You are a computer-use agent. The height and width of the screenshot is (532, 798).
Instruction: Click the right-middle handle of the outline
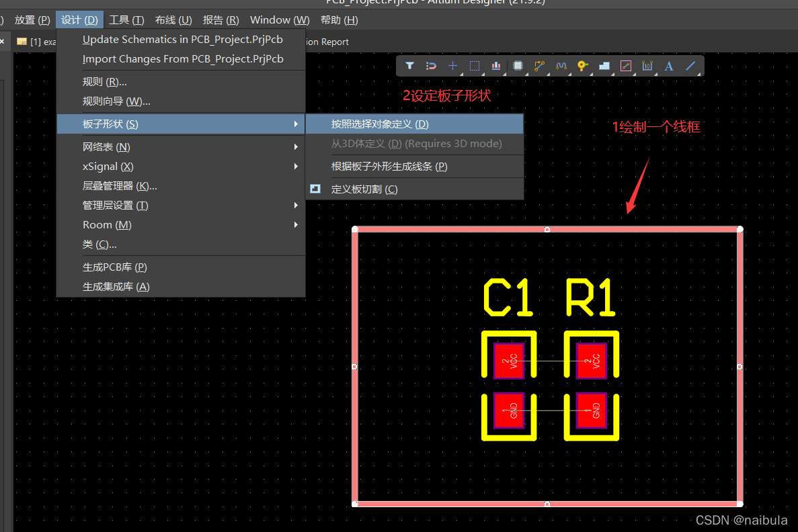pos(740,367)
